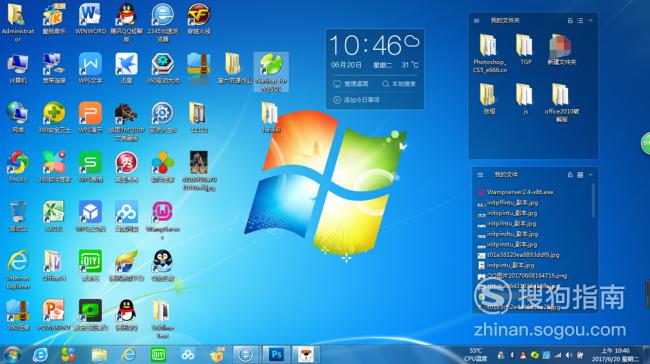Launch 2345 browser from the desktop

(x=162, y=22)
